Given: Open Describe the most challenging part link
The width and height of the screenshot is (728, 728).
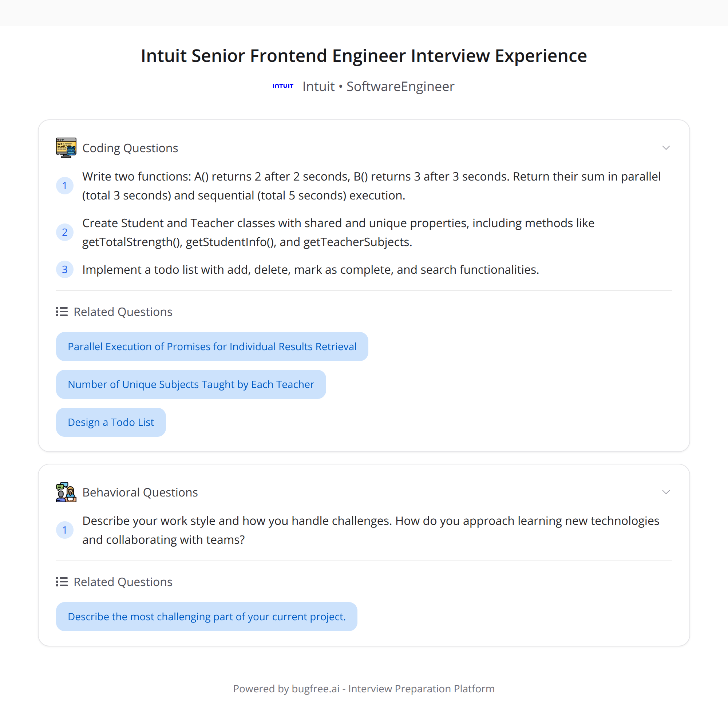Looking at the screenshot, I should [x=206, y=617].
